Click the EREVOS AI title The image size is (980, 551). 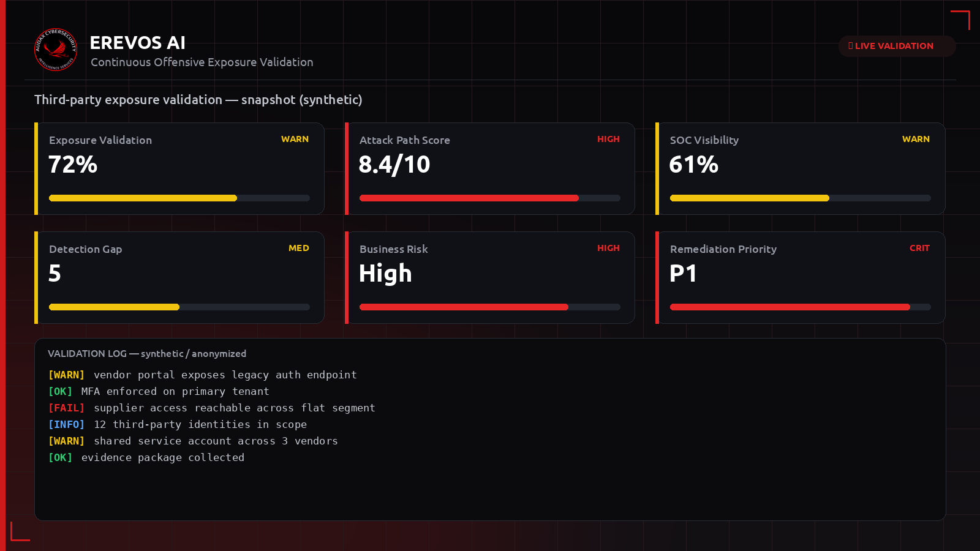point(137,43)
